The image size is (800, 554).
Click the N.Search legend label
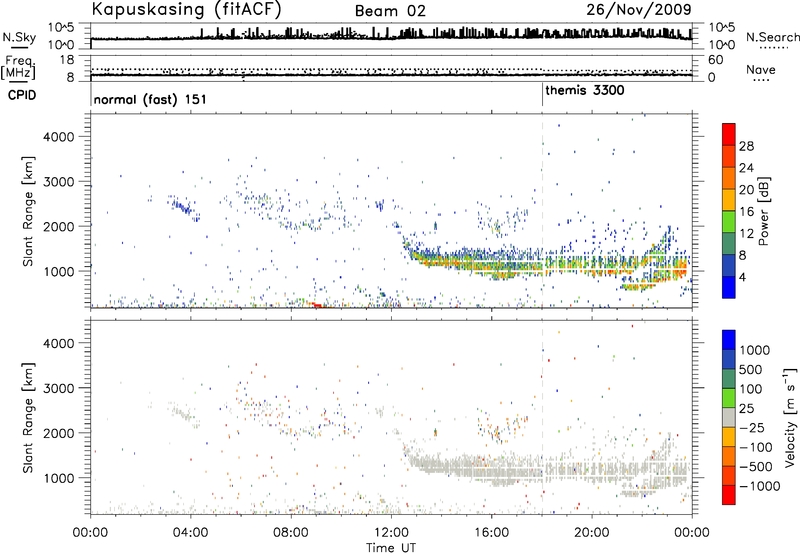[772, 38]
